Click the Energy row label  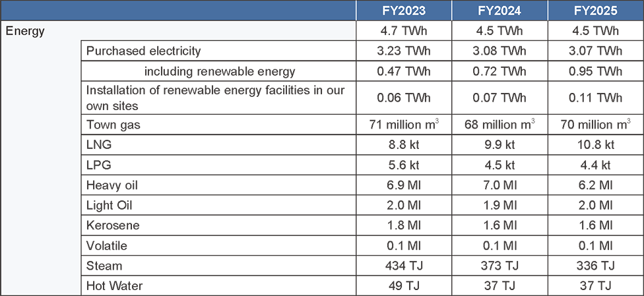click(x=25, y=31)
